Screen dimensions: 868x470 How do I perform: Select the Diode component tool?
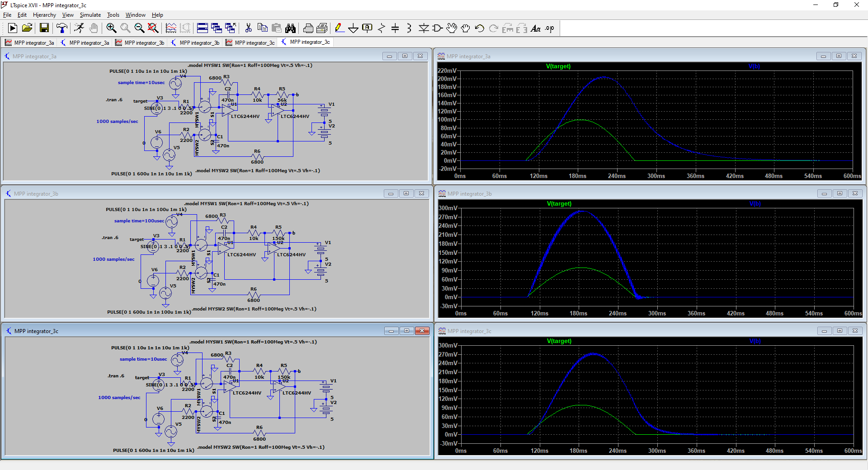pos(423,28)
